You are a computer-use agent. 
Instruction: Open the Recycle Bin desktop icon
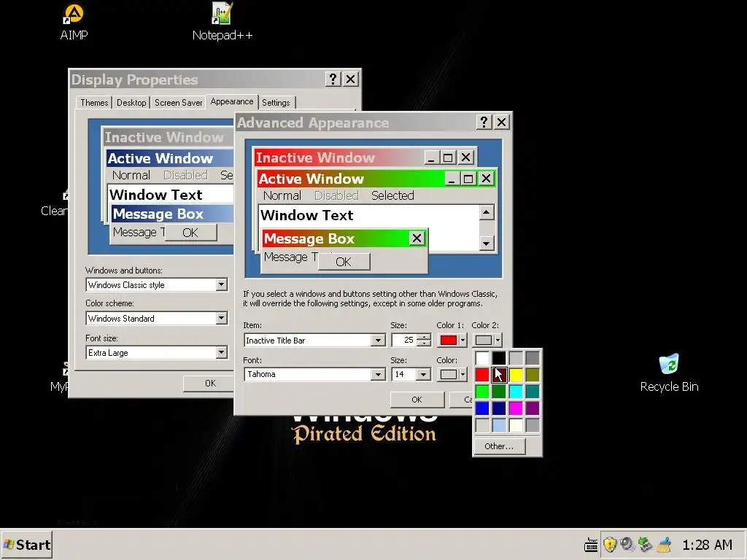click(x=669, y=364)
